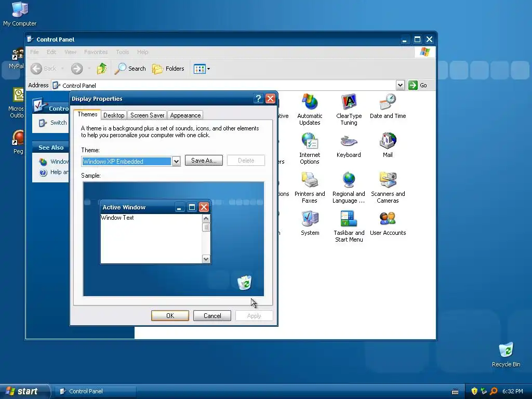Click the Start button
This screenshot has height=399, width=532.
click(24, 391)
